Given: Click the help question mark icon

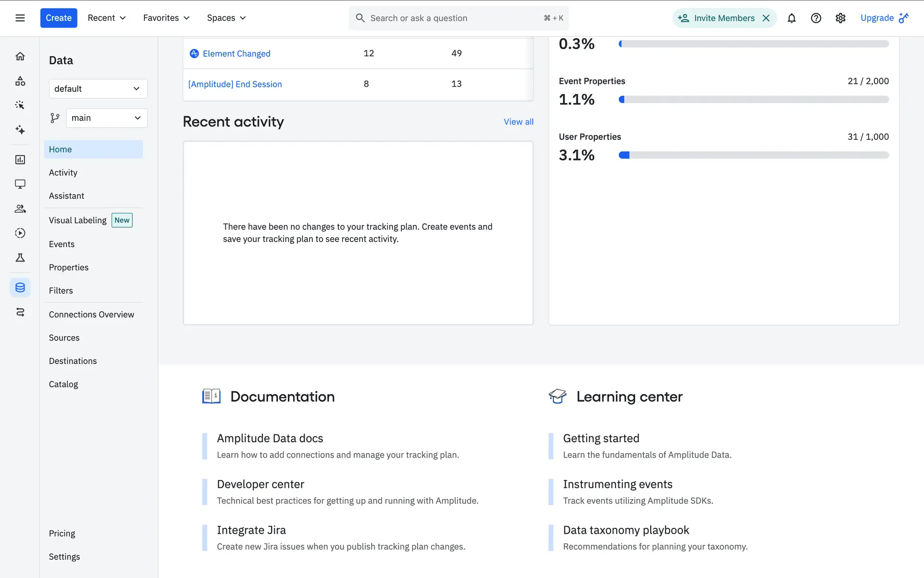Looking at the screenshot, I should click(816, 18).
